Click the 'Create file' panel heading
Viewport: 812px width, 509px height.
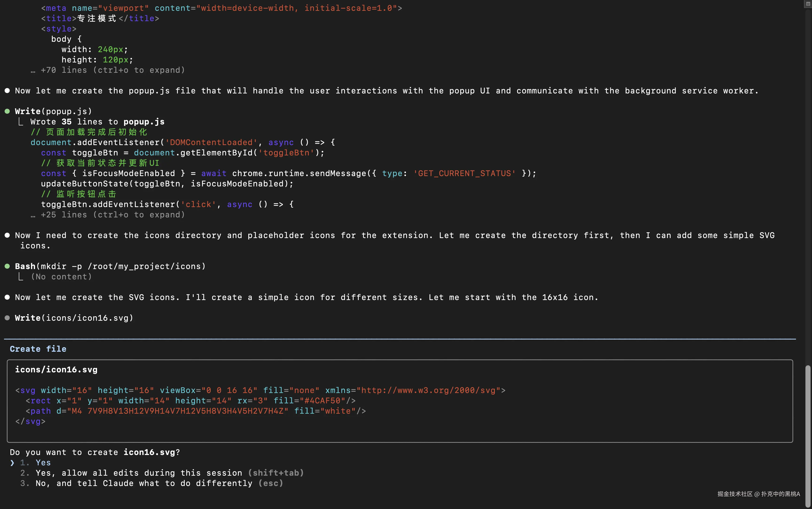[38, 349]
